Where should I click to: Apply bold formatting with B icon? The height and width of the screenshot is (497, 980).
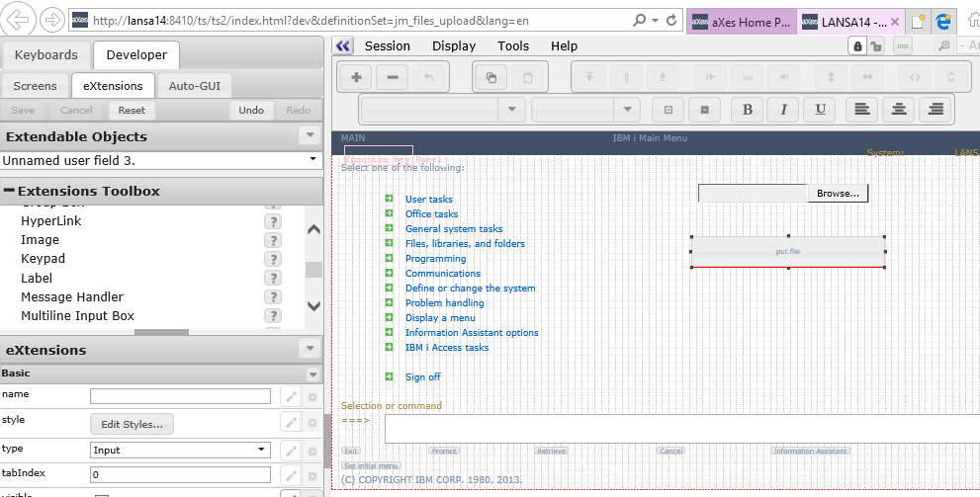click(x=748, y=109)
